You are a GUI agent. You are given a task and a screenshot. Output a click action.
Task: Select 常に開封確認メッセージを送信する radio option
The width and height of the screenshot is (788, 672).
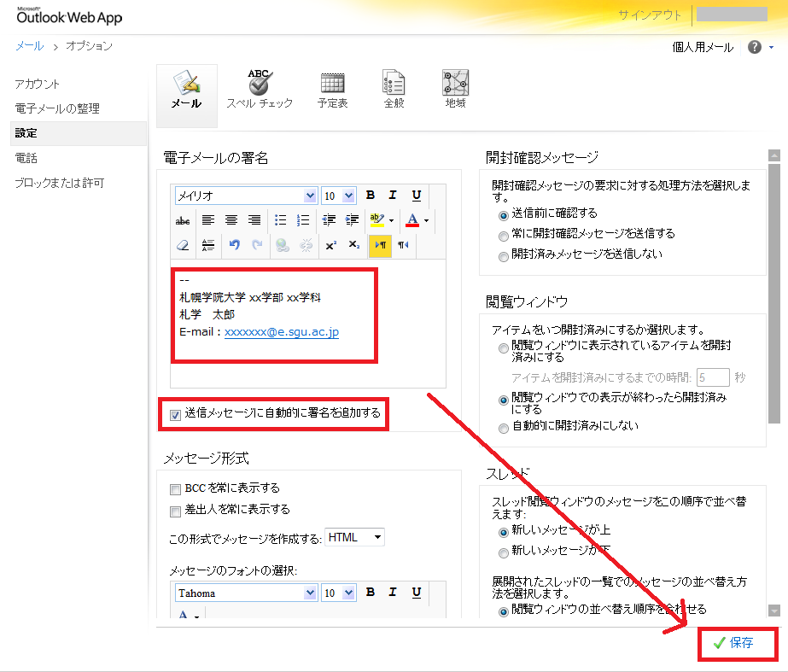coord(504,234)
